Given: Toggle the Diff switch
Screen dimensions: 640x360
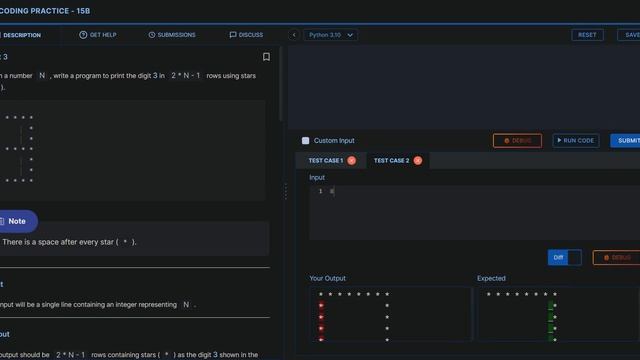Looking at the screenshot, I should click(x=564, y=258).
